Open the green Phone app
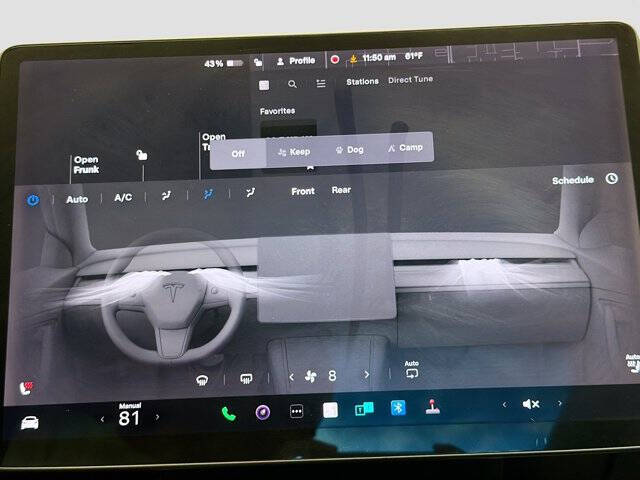The image size is (640, 480). 229,414
